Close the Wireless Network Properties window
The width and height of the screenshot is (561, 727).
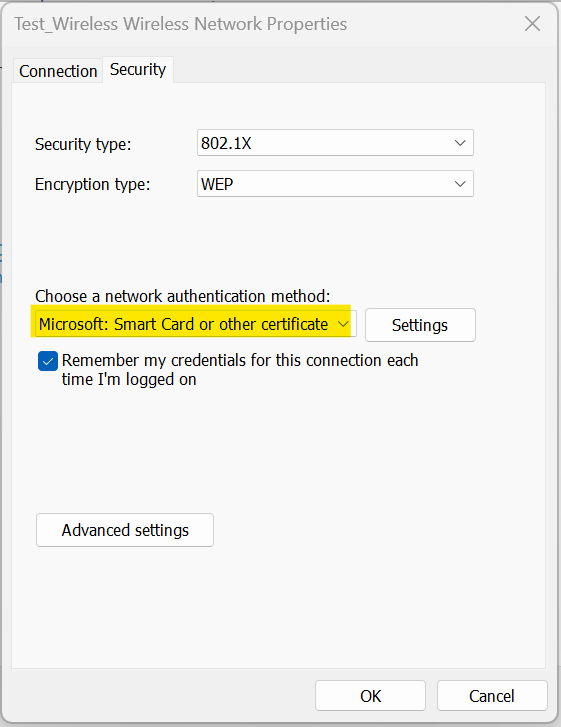[532, 24]
